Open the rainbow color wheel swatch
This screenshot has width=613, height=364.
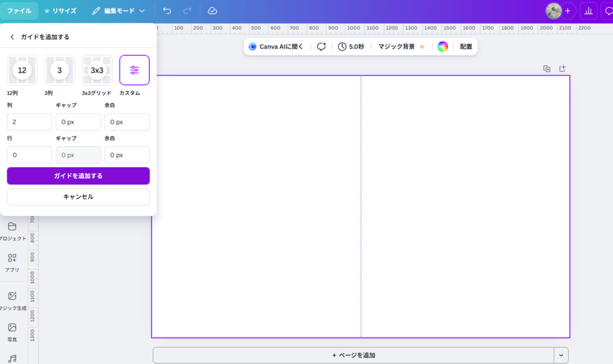point(442,47)
